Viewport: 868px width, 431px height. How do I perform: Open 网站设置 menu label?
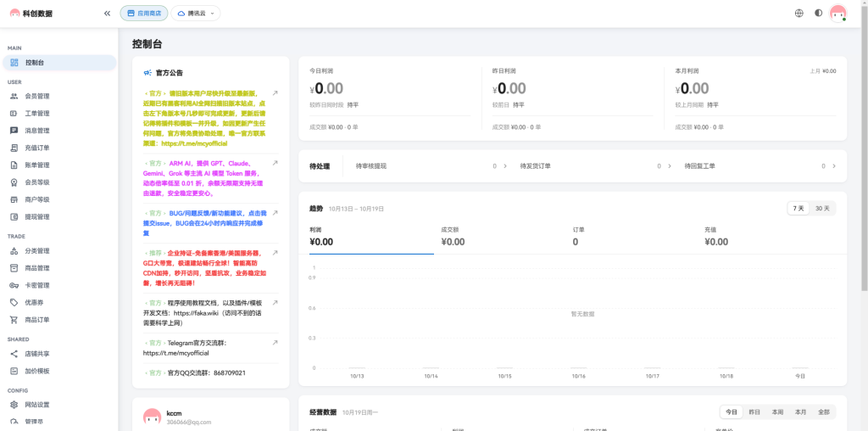(37, 405)
